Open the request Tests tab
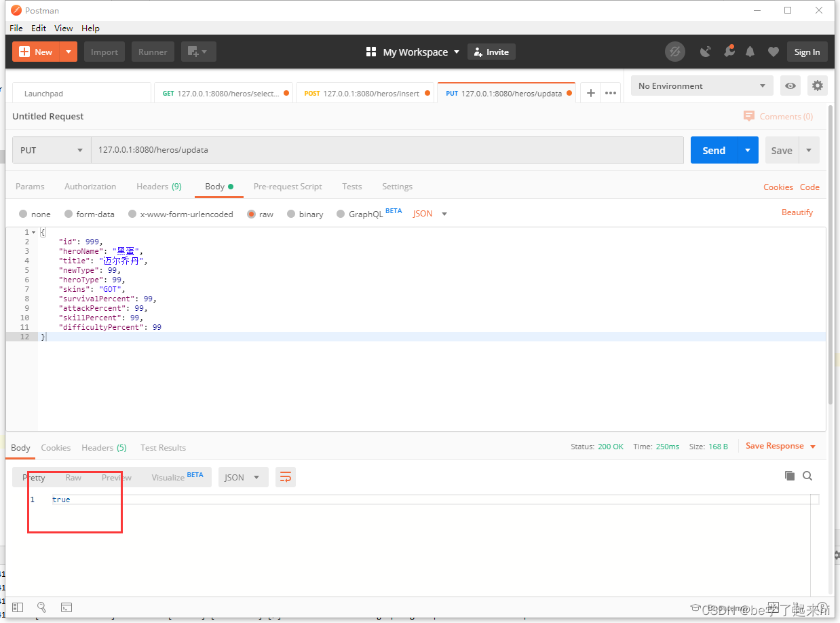 point(352,187)
